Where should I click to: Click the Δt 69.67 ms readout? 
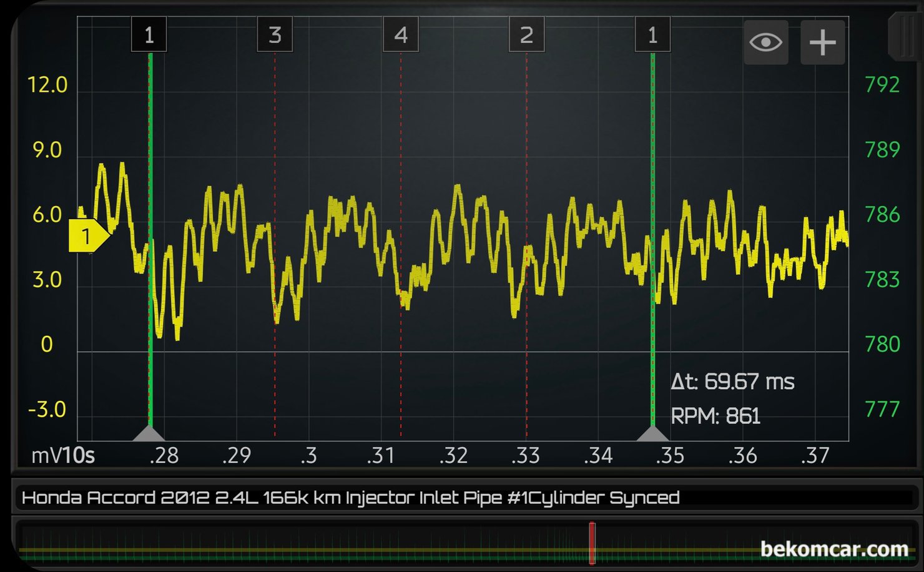pyautogui.click(x=732, y=382)
